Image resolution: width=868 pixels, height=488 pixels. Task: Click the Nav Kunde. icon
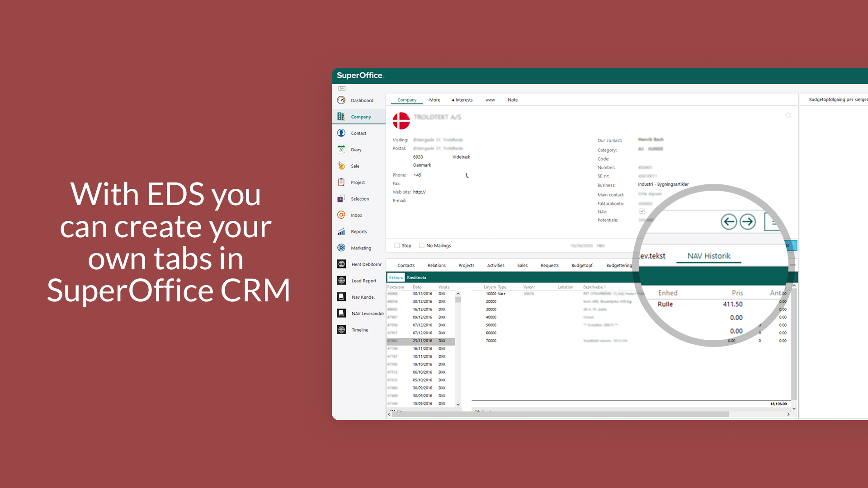pyautogui.click(x=342, y=297)
